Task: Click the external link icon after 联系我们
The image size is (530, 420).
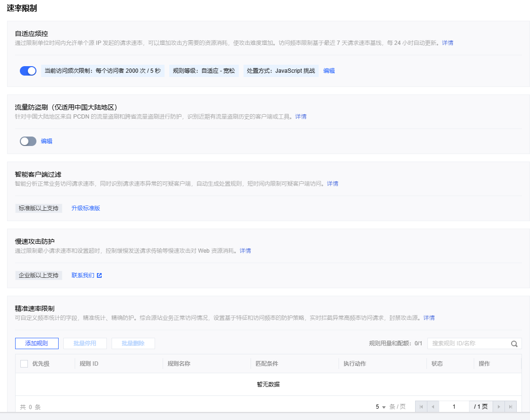Action: pos(99,275)
